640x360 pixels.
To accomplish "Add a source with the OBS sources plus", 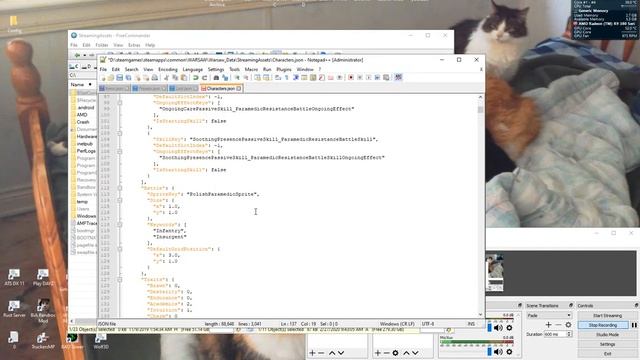I will (x=378, y=353).
